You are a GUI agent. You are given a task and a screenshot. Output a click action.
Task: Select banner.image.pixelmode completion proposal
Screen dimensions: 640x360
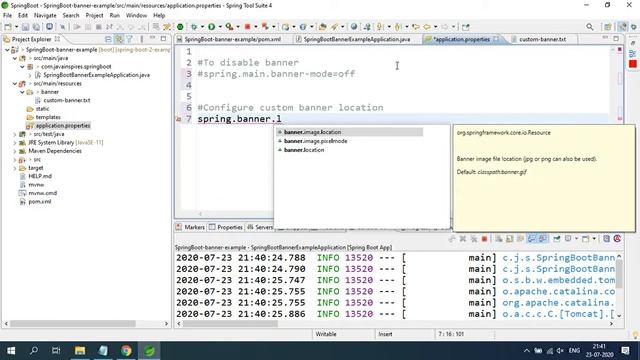point(316,141)
